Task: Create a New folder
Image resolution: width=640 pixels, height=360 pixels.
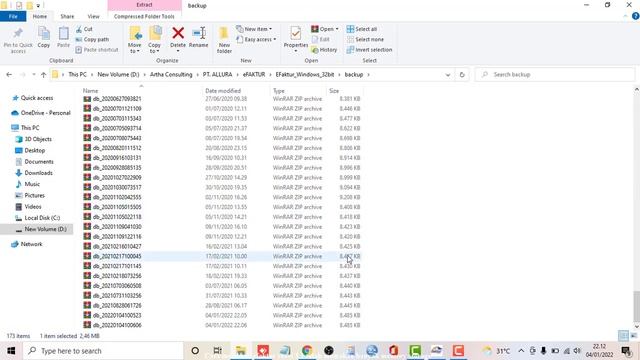Action: pos(224,40)
